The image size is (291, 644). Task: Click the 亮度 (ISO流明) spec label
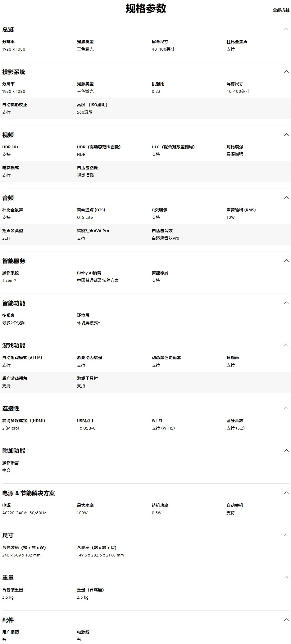pyautogui.click(x=92, y=105)
